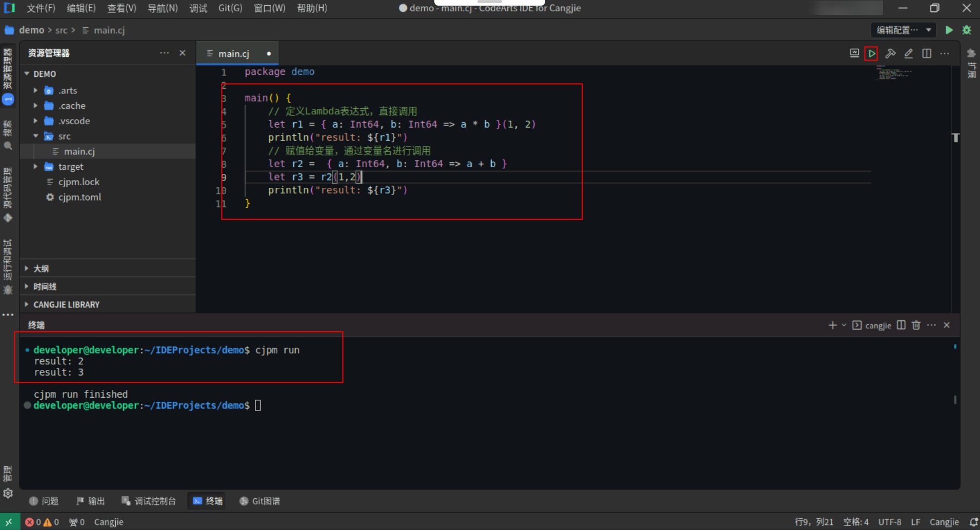Select the 资源管理器 explorer sidebar icon
The height and width of the screenshot is (530, 980).
point(8,76)
